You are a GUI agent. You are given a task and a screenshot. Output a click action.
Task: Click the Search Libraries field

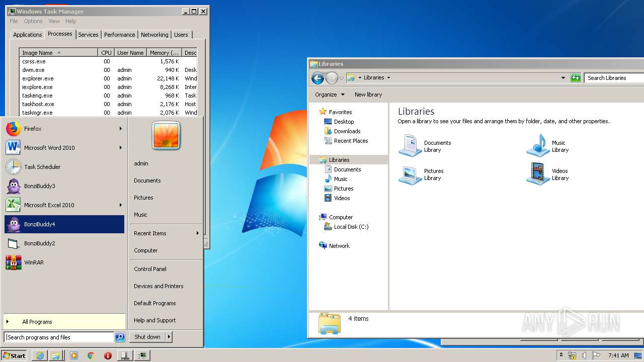[x=614, y=78]
